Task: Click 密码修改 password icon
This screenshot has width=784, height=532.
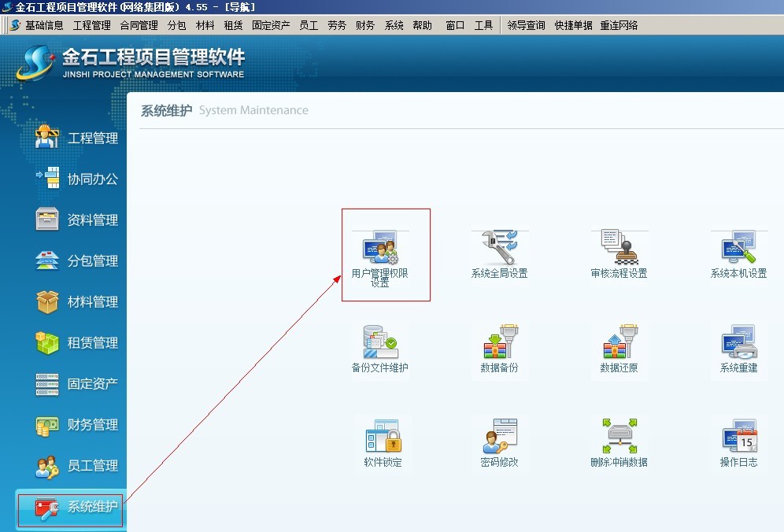Action: pyautogui.click(x=500, y=435)
